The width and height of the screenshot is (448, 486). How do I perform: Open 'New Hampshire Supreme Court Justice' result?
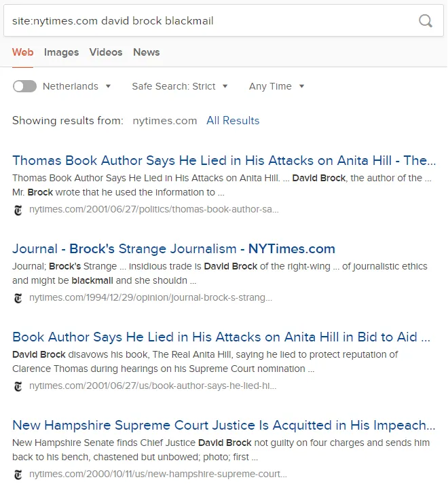pos(224,425)
